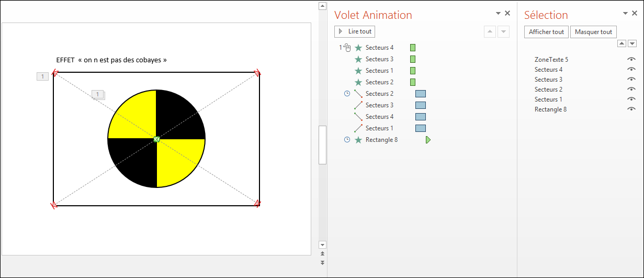Click motion path icon of Secteurs 1
Viewport: 644px width, 278px height.
pyautogui.click(x=358, y=128)
